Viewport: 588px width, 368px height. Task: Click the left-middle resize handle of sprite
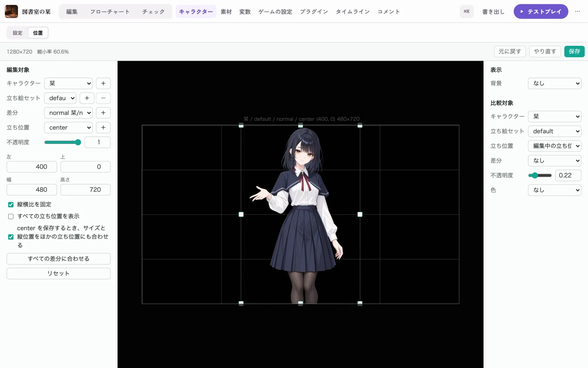[241, 215]
